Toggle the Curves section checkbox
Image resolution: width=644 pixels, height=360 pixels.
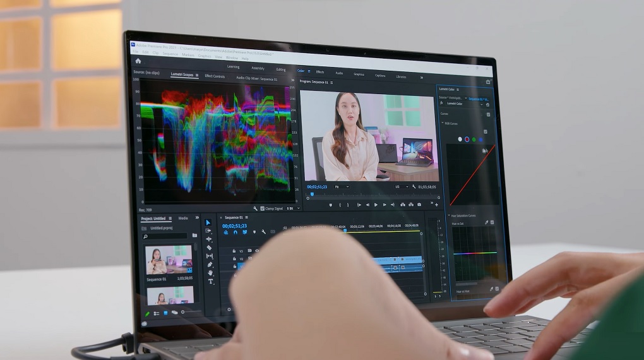(x=488, y=115)
